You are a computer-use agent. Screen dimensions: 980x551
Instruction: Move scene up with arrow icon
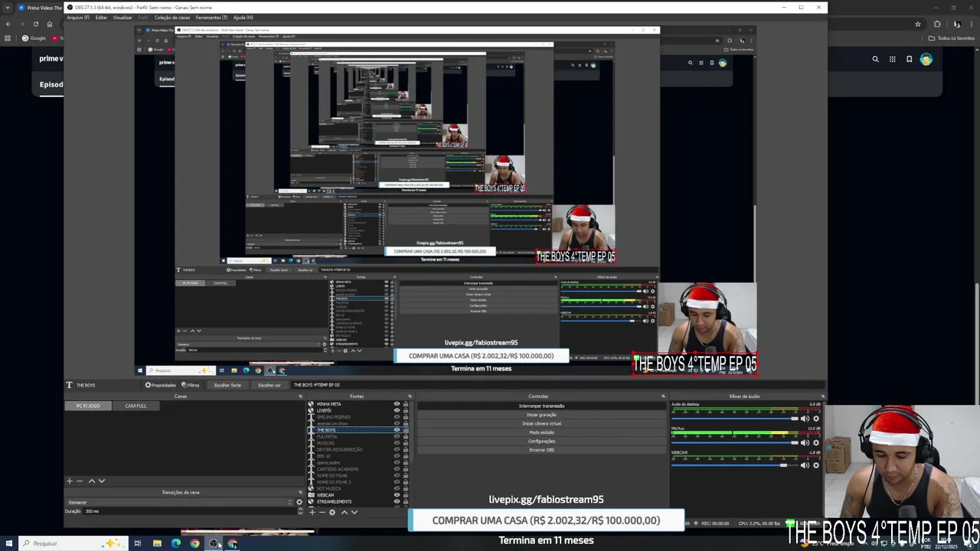tap(92, 481)
